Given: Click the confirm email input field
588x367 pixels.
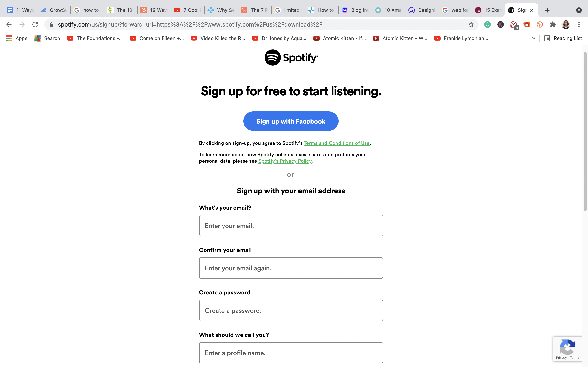Looking at the screenshot, I should [291, 268].
